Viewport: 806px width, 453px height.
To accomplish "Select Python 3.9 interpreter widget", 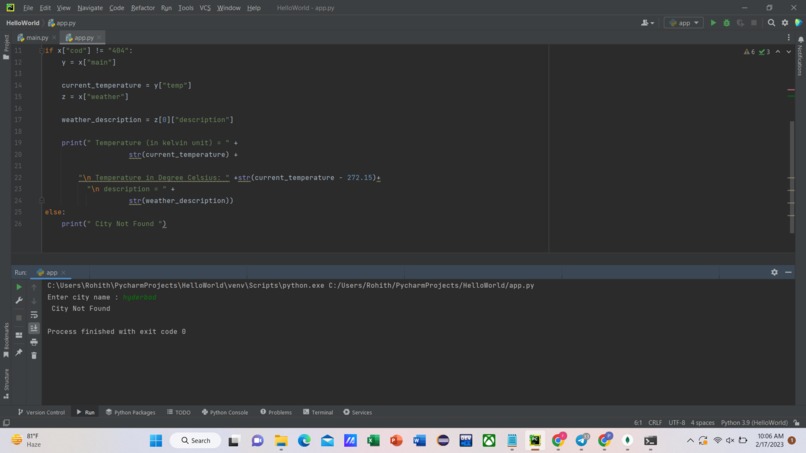I will pyautogui.click(x=754, y=423).
